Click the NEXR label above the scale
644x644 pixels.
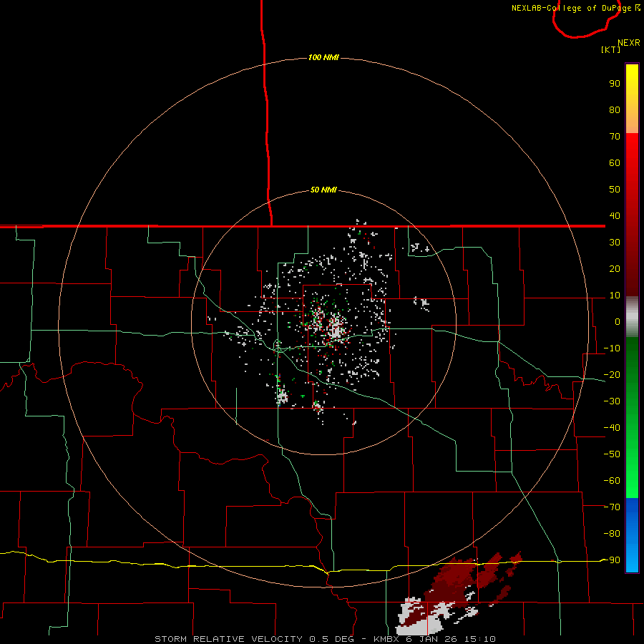[x=629, y=43]
